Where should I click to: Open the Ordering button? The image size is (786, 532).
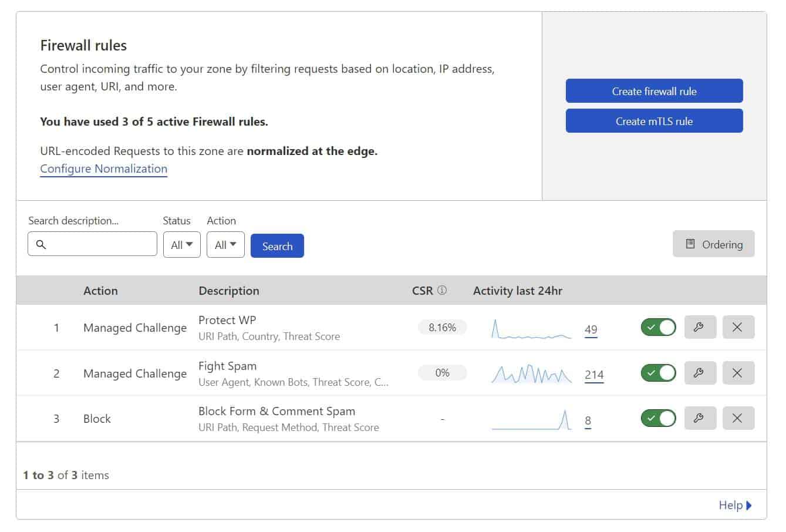(714, 244)
